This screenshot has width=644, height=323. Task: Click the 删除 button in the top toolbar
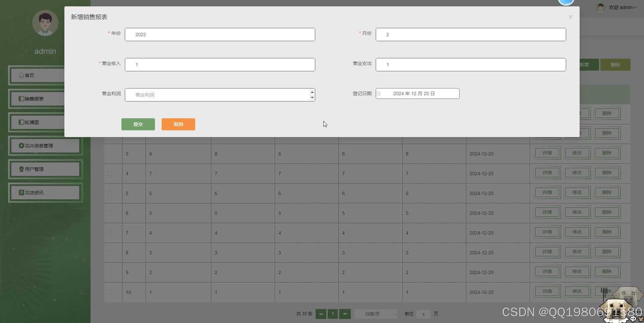click(x=615, y=65)
